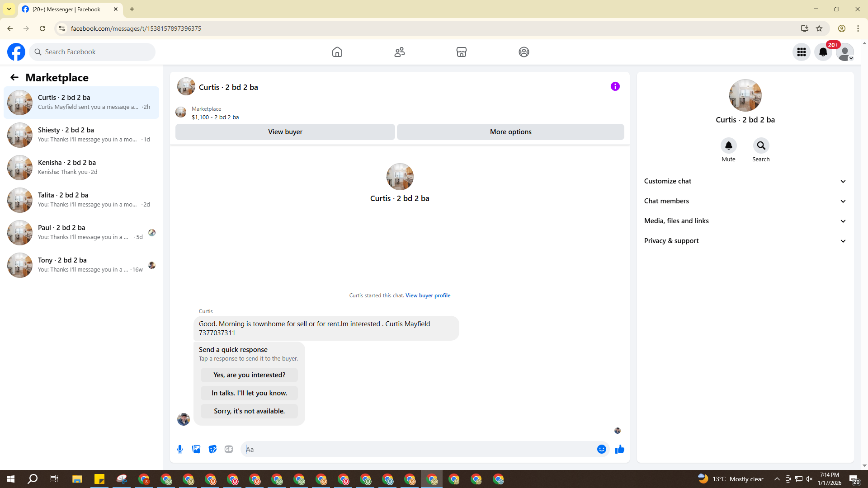
Task: Open the sticker picker icon
Action: point(212,449)
